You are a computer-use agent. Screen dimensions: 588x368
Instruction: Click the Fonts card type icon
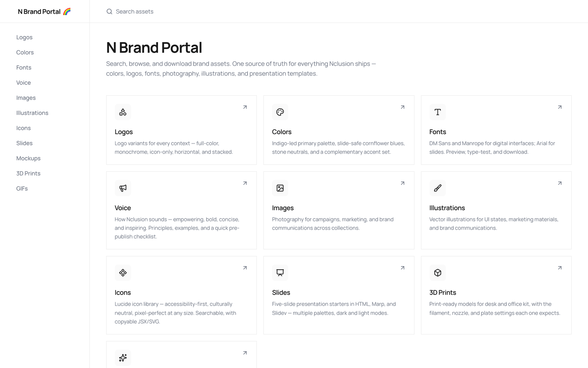click(438, 112)
